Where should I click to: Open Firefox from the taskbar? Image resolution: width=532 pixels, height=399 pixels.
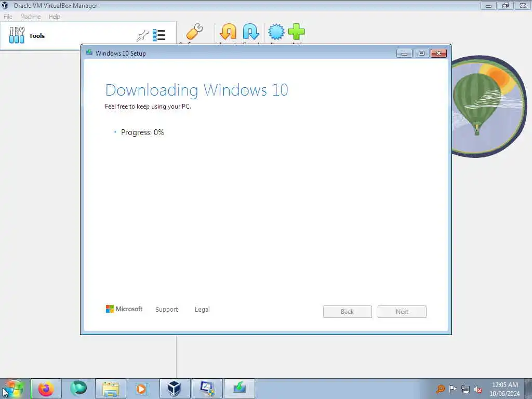pyautogui.click(x=46, y=389)
